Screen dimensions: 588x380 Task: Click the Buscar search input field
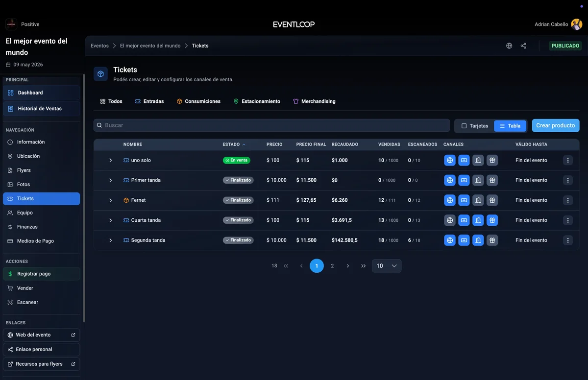click(271, 125)
